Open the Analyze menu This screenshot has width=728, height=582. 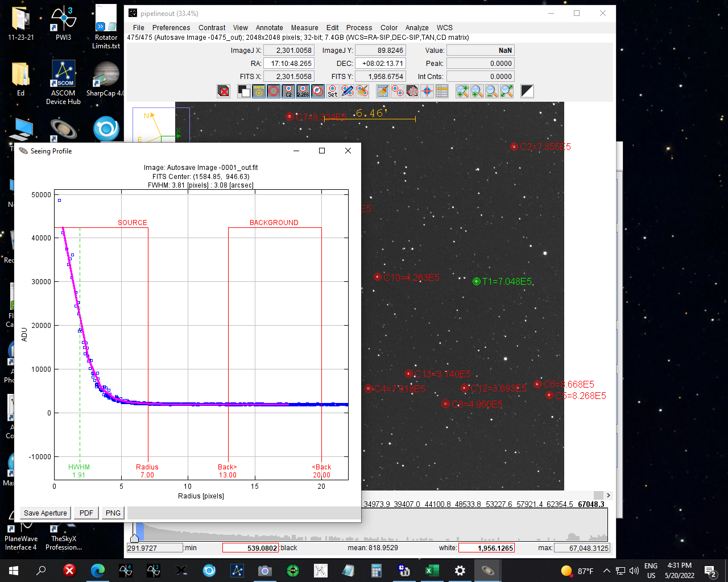(416, 27)
